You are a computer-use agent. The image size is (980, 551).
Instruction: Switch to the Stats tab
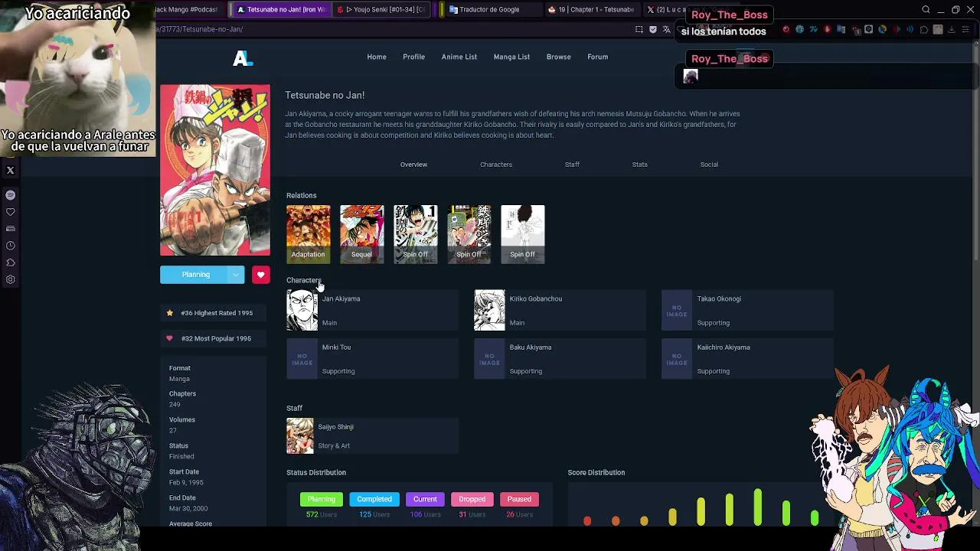coord(640,165)
